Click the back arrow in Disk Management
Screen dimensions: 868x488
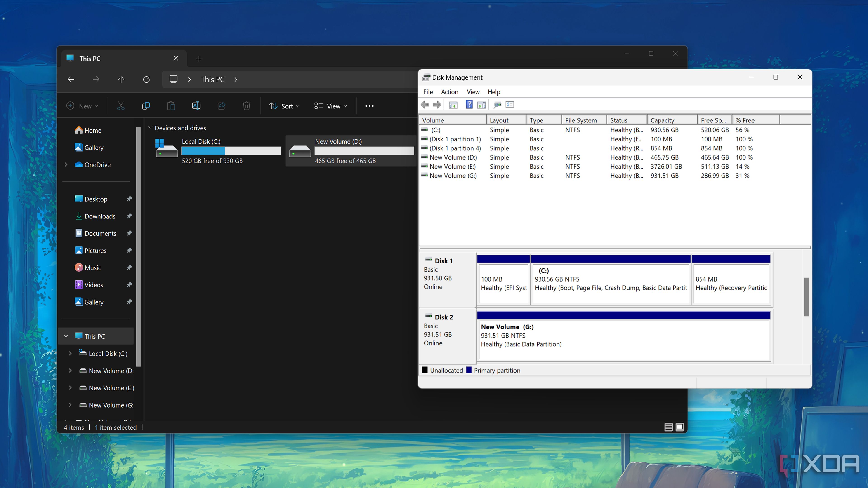[425, 104]
